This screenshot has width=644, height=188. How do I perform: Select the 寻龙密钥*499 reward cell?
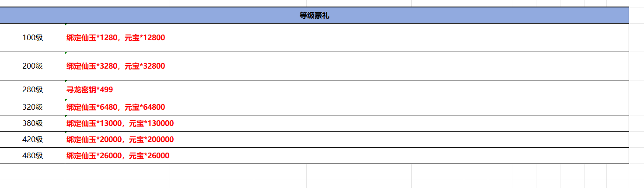90,90
